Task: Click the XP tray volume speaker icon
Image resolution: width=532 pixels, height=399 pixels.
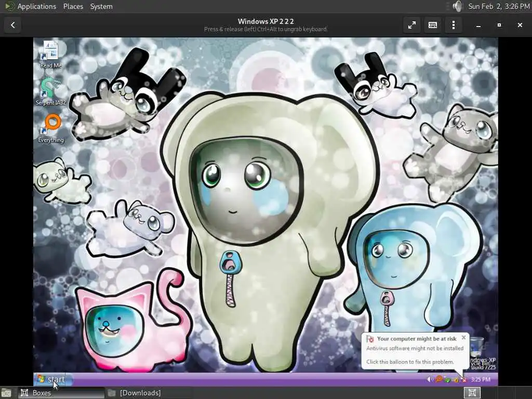Action: point(430,379)
